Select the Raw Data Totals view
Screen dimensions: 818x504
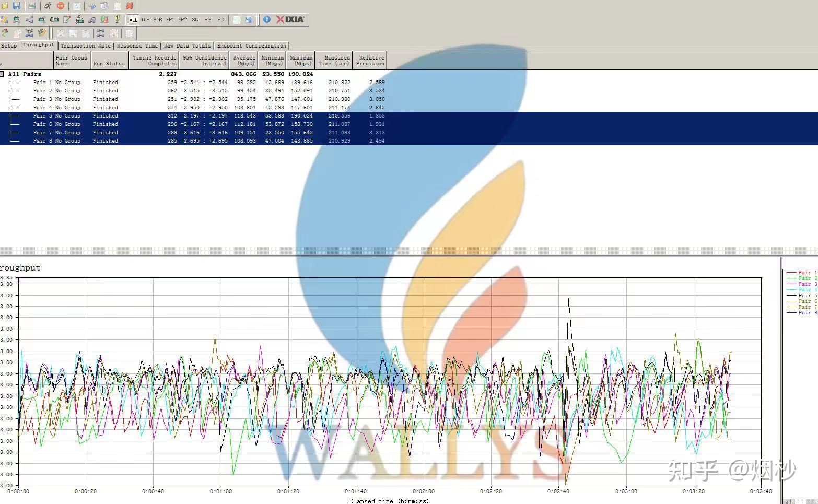tap(187, 45)
